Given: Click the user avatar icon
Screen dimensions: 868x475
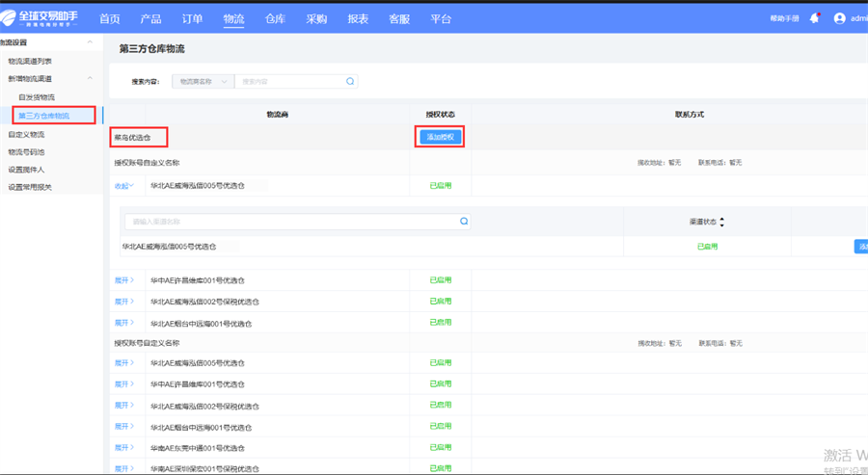Looking at the screenshot, I should coord(840,18).
